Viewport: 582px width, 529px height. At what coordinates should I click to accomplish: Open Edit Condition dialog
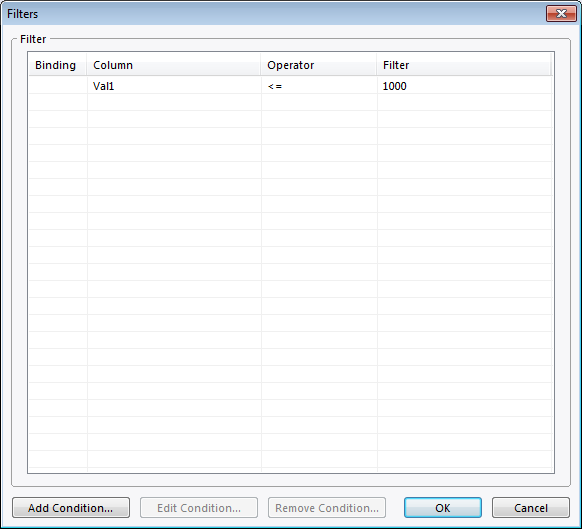click(x=199, y=507)
